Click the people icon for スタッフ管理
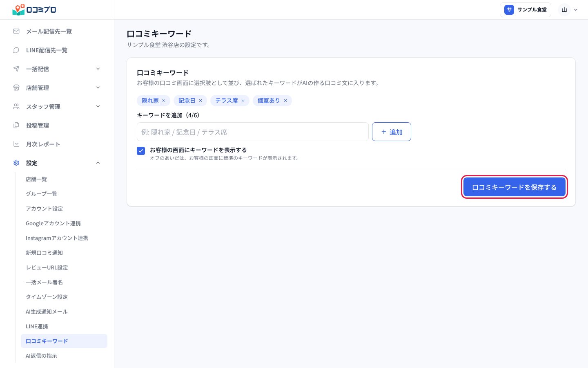Image resolution: width=588 pixels, height=368 pixels. 16,106
